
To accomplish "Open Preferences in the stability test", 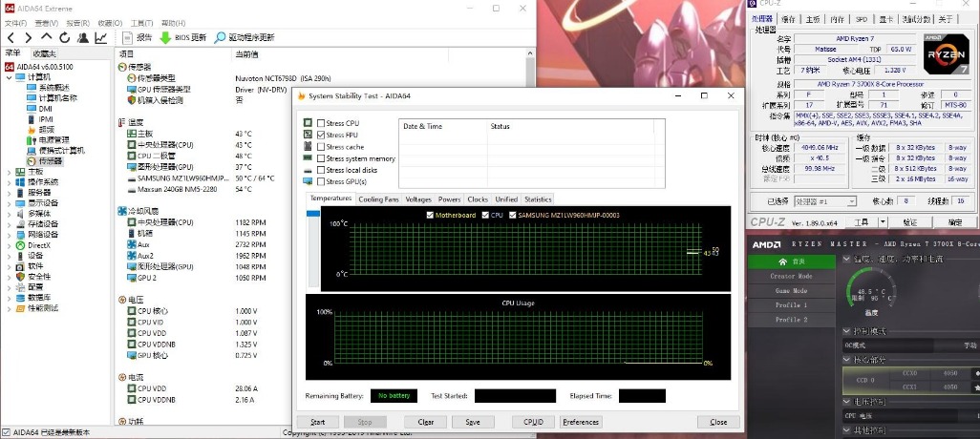I will [x=581, y=422].
